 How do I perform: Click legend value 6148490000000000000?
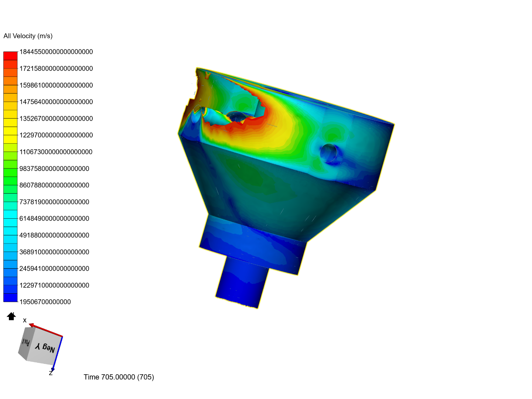point(54,218)
